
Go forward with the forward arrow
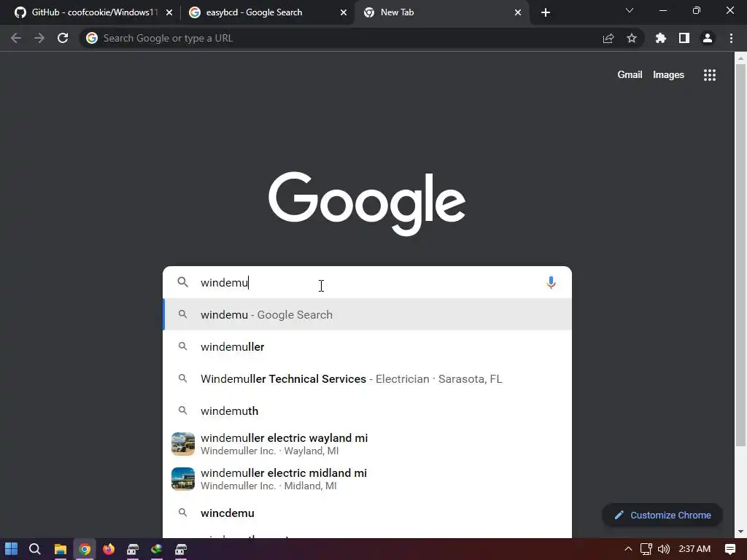(x=39, y=38)
